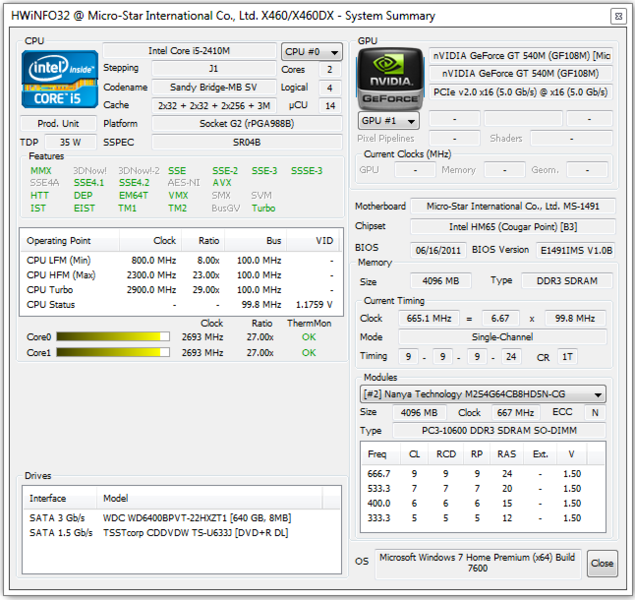Click the Core0 usage bar

coord(113,337)
